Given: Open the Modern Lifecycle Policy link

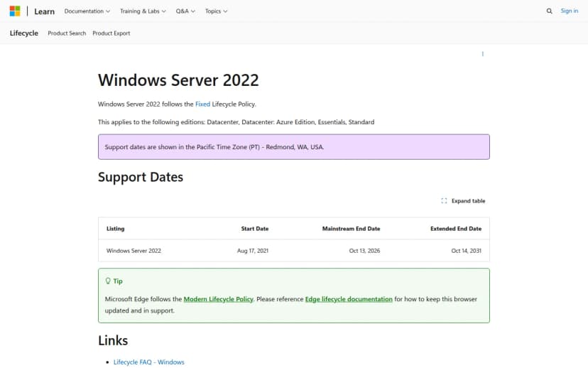Looking at the screenshot, I should [218, 299].
